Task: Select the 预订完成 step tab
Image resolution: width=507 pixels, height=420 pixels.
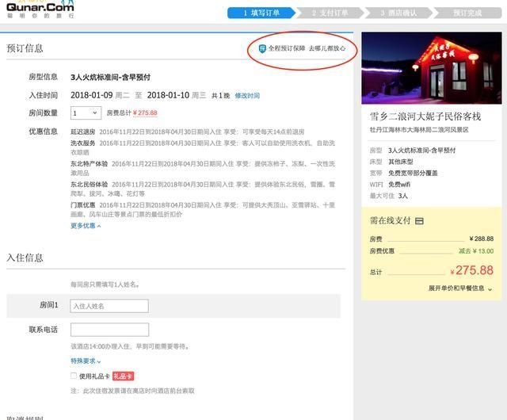Action: [x=467, y=13]
